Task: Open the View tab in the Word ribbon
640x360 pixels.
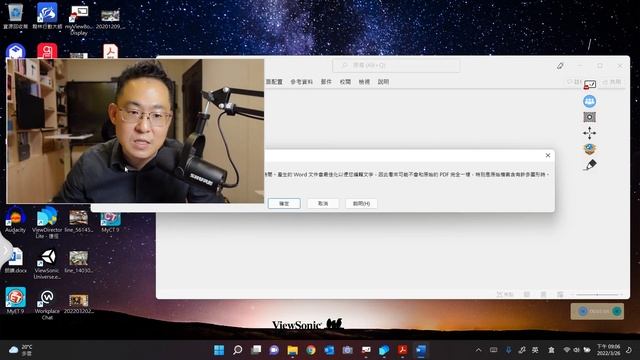Action: tap(364, 82)
